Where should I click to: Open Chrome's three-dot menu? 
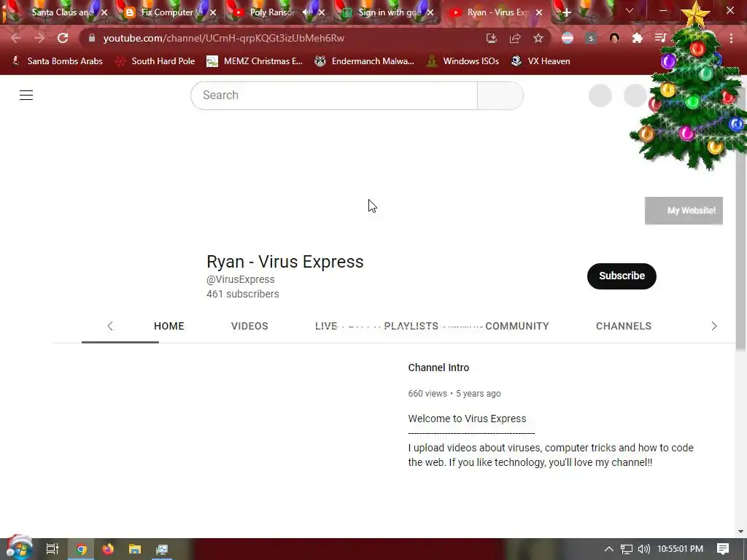(x=731, y=38)
